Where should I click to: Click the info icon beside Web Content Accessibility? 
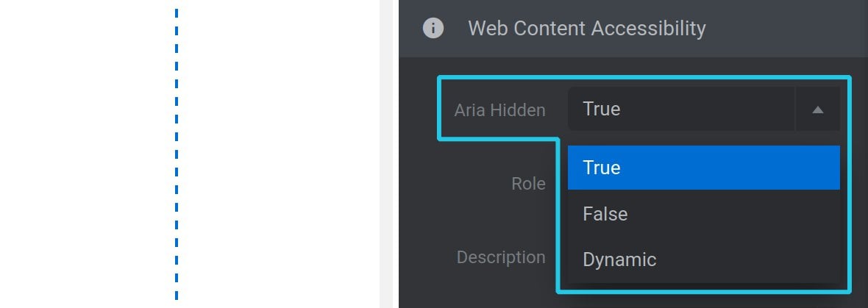[x=433, y=28]
